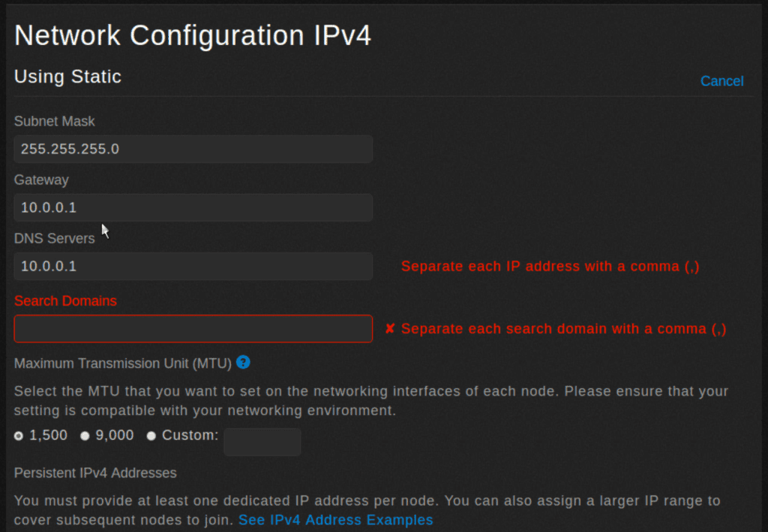Screen dimensions: 768x532
Task: Click the Subnet Mask label
Action: tap(55, 121)
